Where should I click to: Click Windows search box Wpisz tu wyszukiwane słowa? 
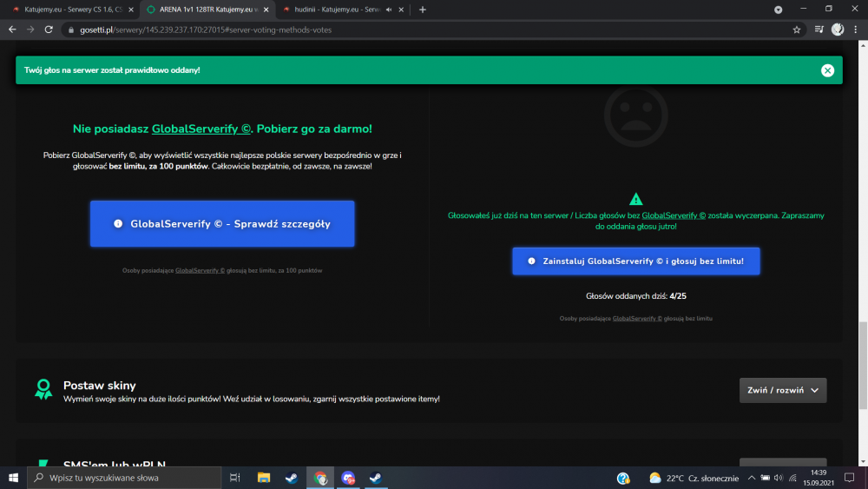click(x=124, y=478)
